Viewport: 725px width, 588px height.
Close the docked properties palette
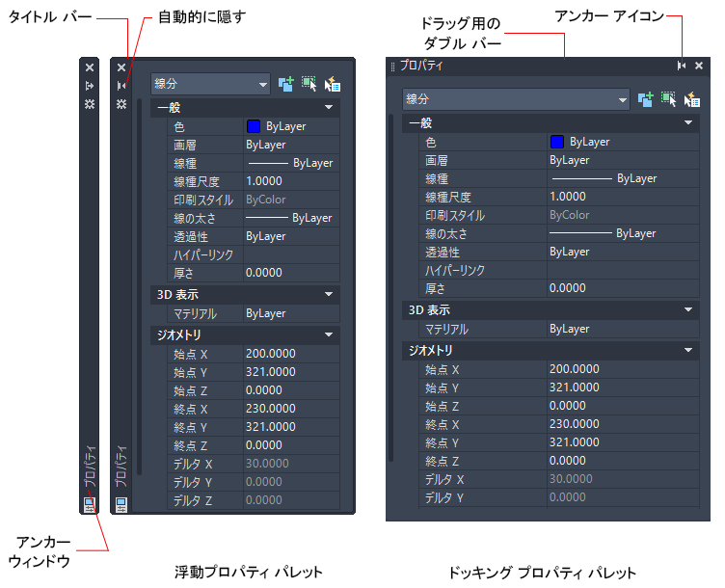pyautogui.click(x=699, y=66)
